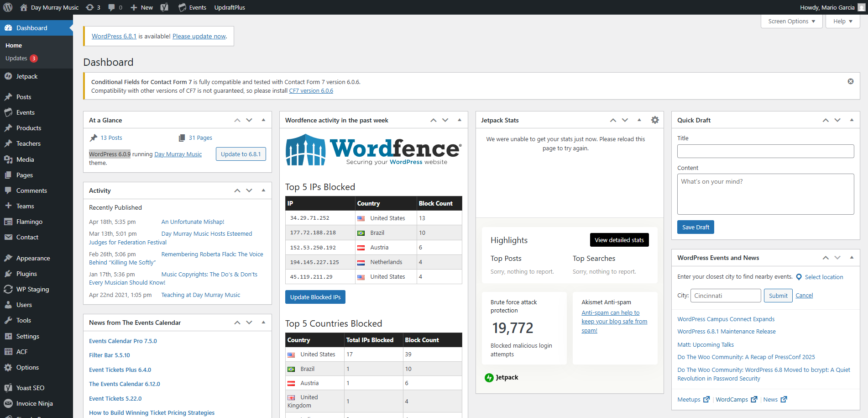Click Save Draft button
Screen dimensions: 868x418
click(695, 227)
